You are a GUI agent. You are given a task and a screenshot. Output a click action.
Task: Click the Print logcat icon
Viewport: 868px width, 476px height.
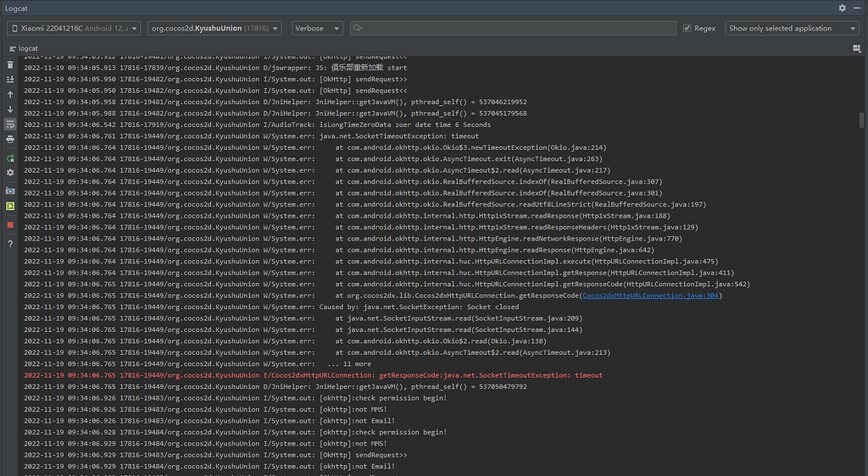10,139
